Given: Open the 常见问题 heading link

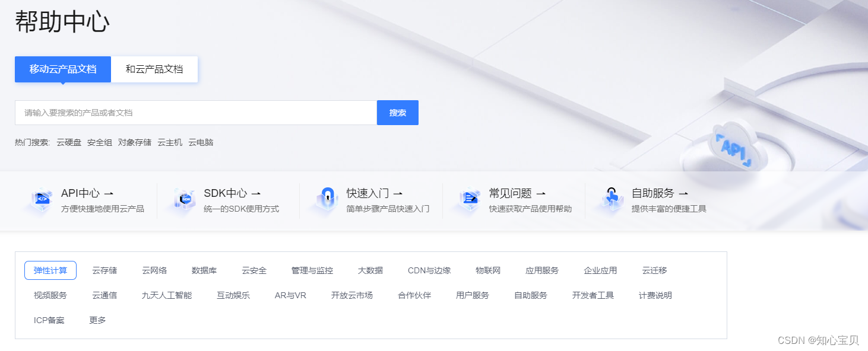Looking at the screenshot, I should [x=511, y=193].
